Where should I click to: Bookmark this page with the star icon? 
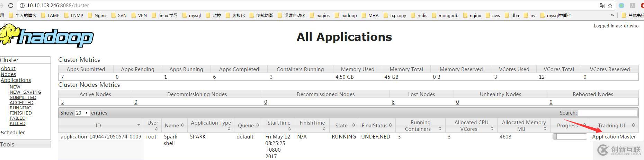click(610, 6)
